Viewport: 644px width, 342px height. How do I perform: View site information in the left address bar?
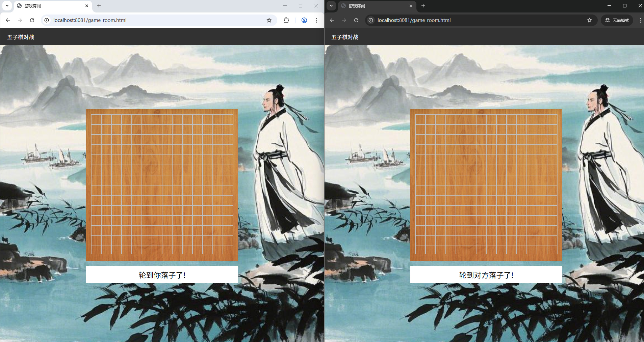[x=47, y=20]
